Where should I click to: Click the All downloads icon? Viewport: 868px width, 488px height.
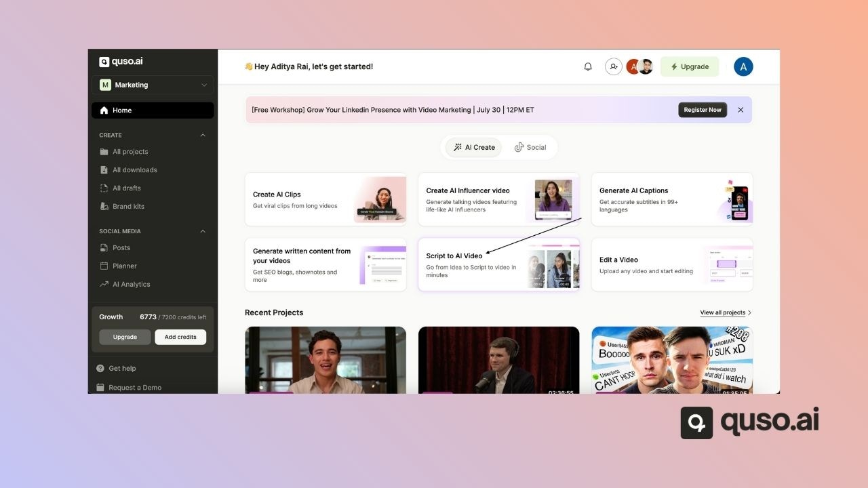[x=104, y=170]
